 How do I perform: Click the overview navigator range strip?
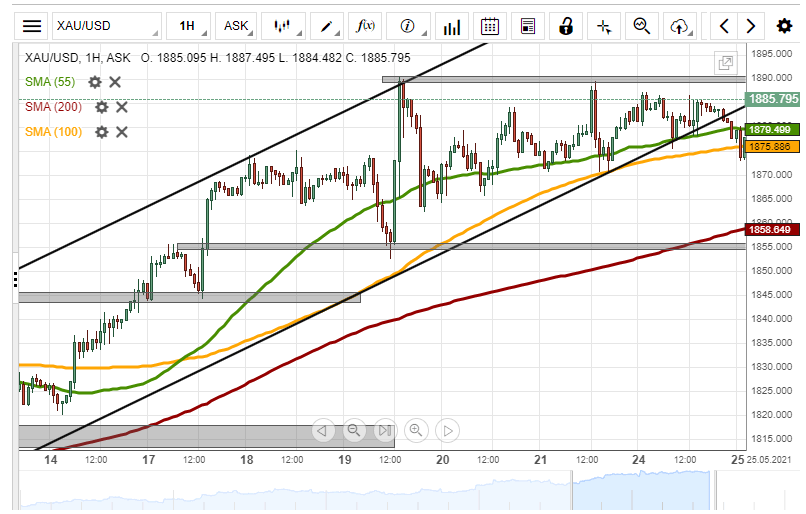400,491
